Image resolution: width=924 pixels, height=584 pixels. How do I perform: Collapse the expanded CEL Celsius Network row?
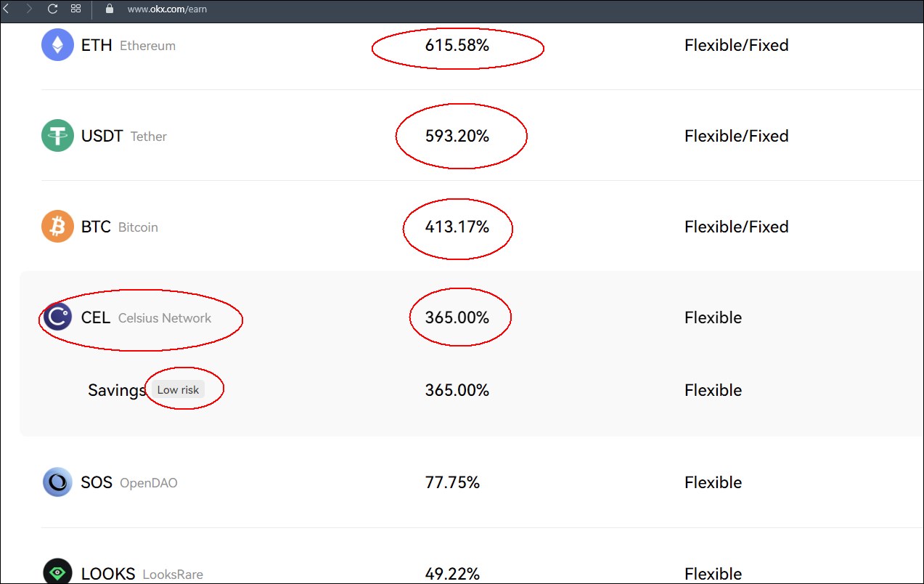coord(471,317)
